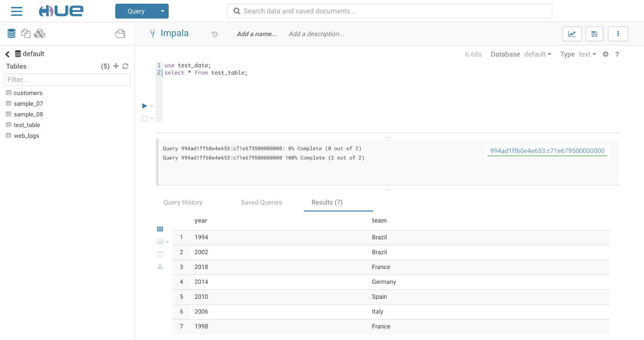Viewport: 644px width, 340px height.
Task: Download the results using the download icon
Action: click(160, 266)
